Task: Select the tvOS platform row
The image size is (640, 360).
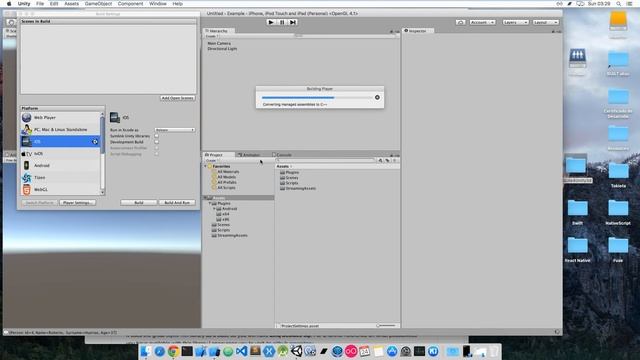Action: 60,153
